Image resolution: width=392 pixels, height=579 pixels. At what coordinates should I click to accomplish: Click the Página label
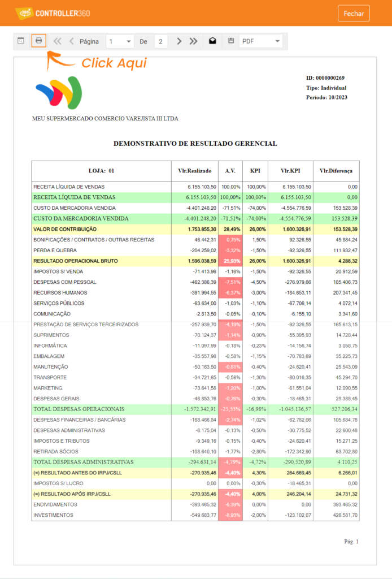[x=89, y=41]
